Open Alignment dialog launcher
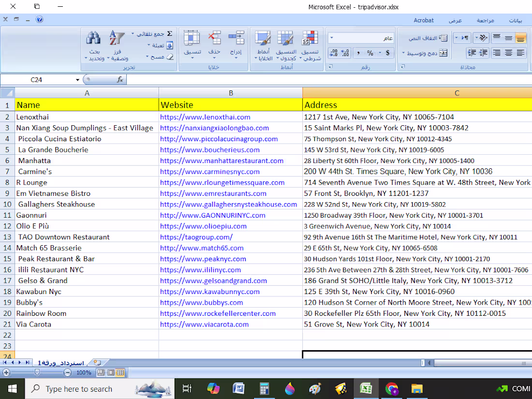The image size is (532, 399). coord(403,67)
